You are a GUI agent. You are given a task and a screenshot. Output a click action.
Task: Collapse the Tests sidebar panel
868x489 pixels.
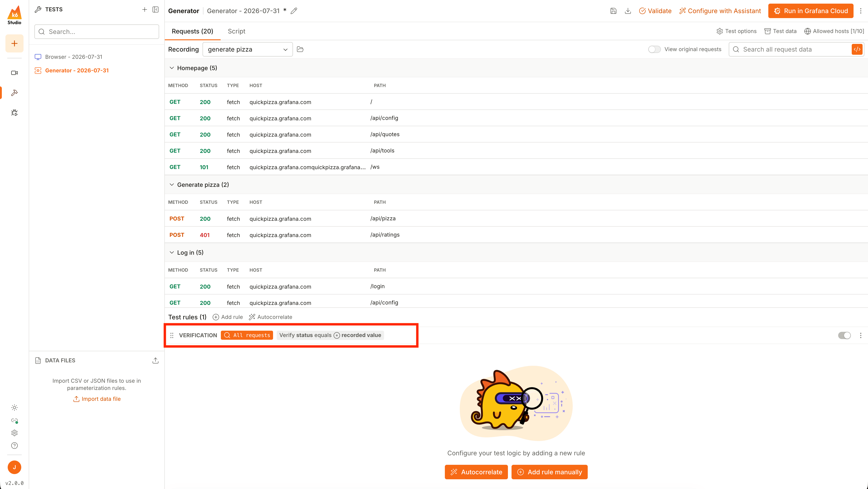(x=156, y=9)
